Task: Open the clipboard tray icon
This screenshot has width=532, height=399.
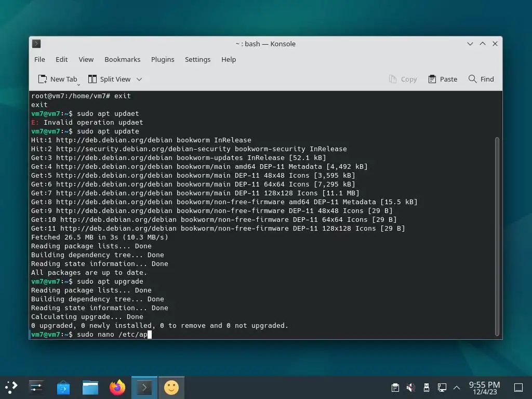Action: [x=395, y=388]
